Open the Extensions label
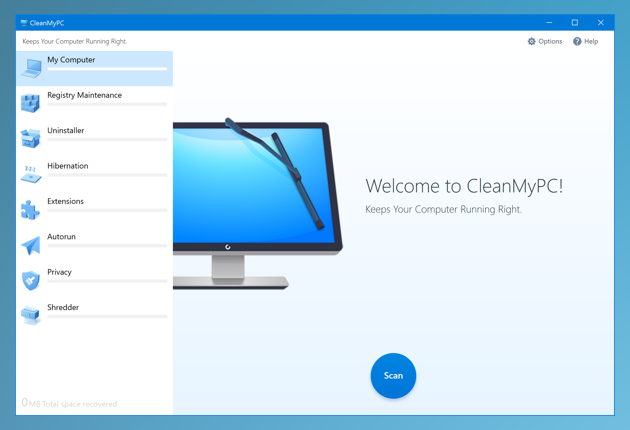 pyautogui.click(x=65, y=201)
